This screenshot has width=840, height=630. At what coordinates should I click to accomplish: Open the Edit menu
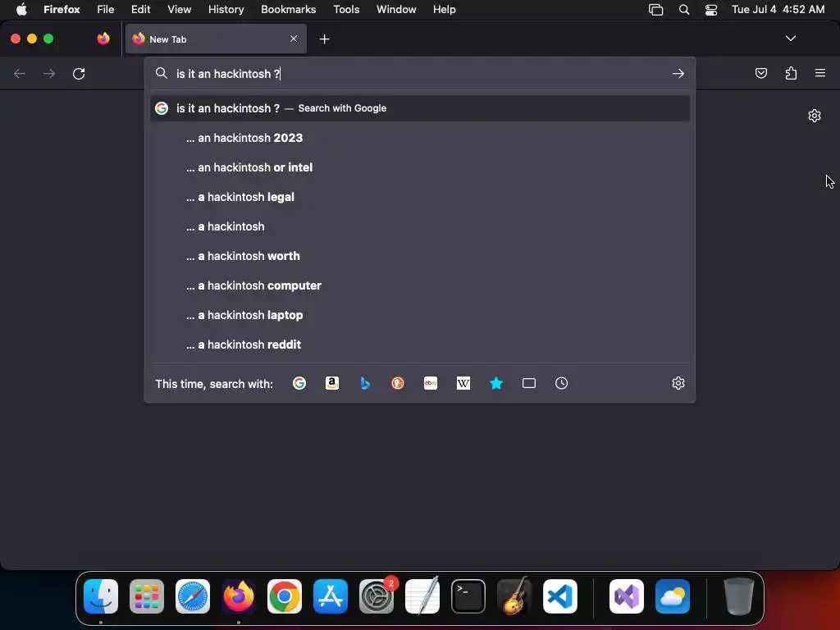140,9
